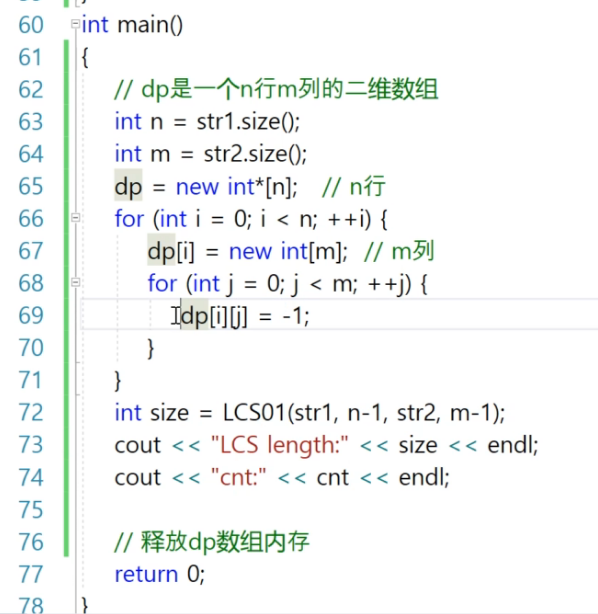Click the "LCS length:" string literal
The height and width of the screenshot is (614, 598).
pos(280,445)
